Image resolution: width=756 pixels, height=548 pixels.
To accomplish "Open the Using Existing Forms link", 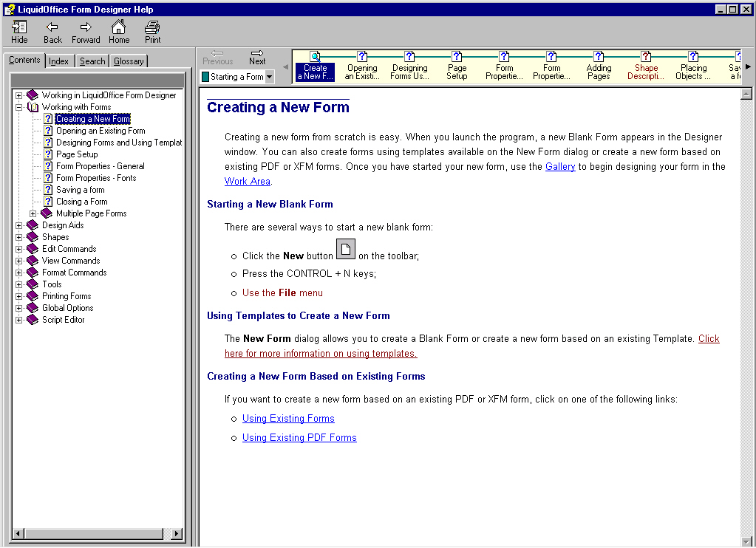I will (x=288, y=418).
